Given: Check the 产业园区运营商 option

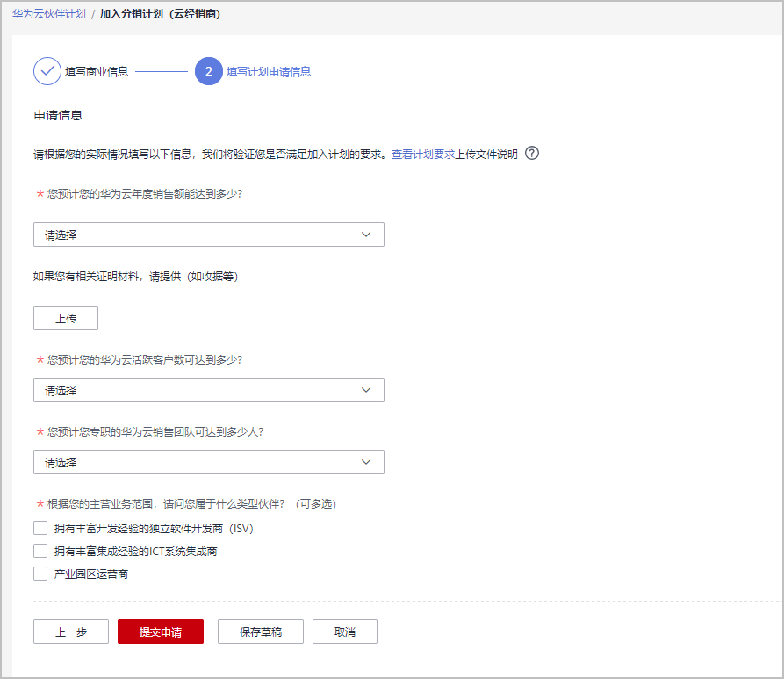Looking at the screenshot, I should tap(40, 574).
